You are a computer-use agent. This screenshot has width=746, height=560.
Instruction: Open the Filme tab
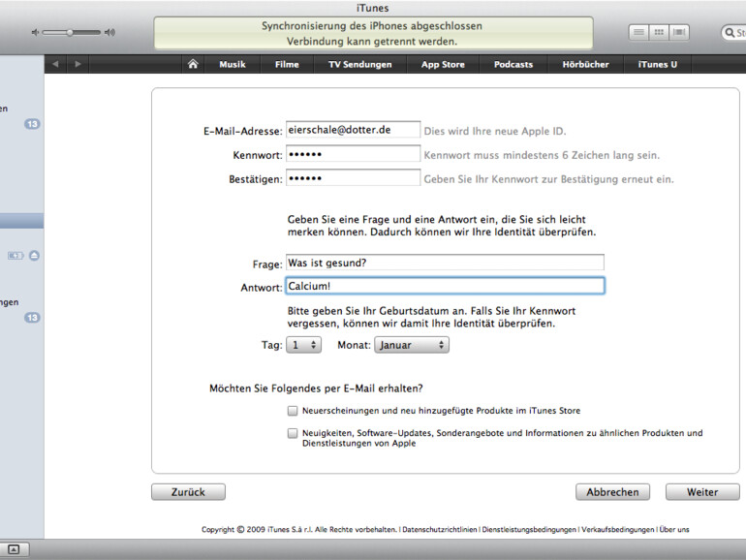pos(287,64)
